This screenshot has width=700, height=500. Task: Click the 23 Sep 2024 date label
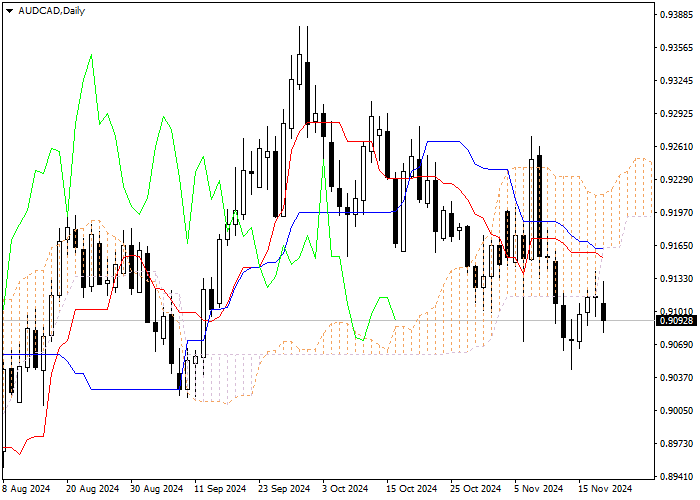click(284, 489)
